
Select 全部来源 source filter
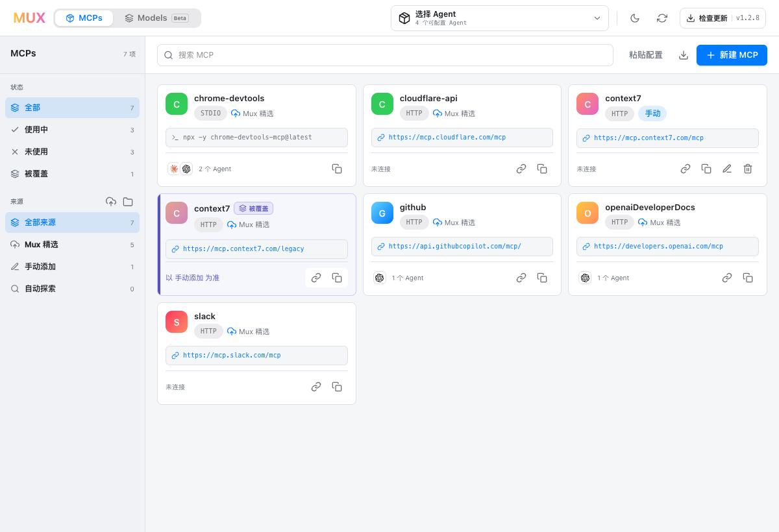[x=72, y=223]
